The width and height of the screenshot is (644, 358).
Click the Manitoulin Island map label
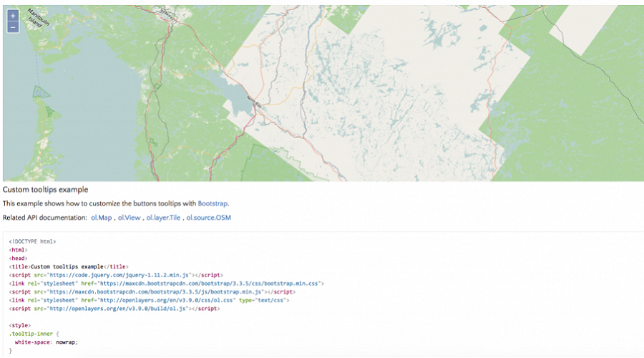(38, 19)
